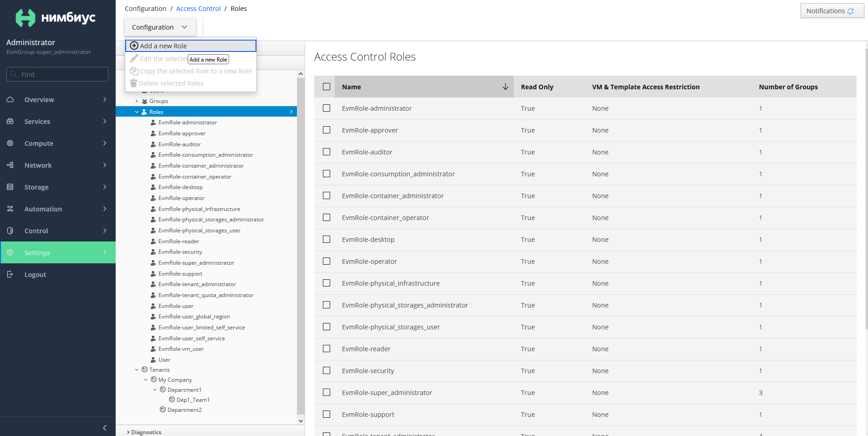This screenshot has width=868, height=436.
Task: Click the tree panel vertical scrollbar
Action: click(x=301, y=246)
